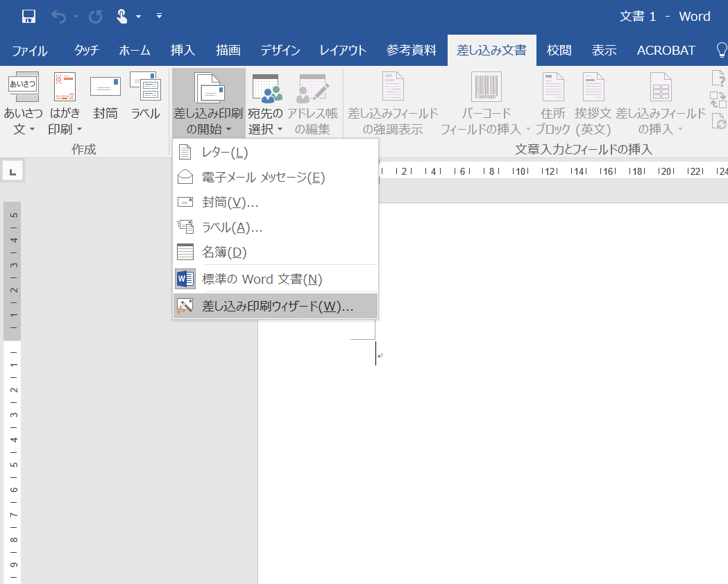This screenshot has width=728, height=584.
Task: Switch to the レイアウト tab
Action: (343, 50)
